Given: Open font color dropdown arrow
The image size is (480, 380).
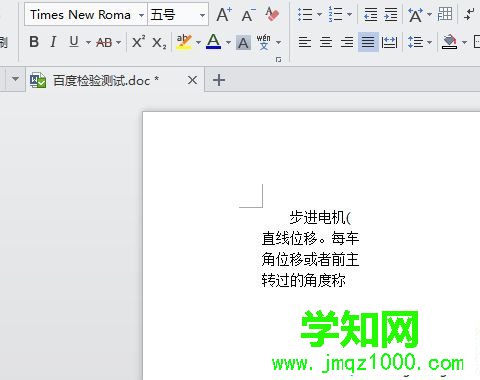Looking at the screenshot, I should click(x=228, y=42).
